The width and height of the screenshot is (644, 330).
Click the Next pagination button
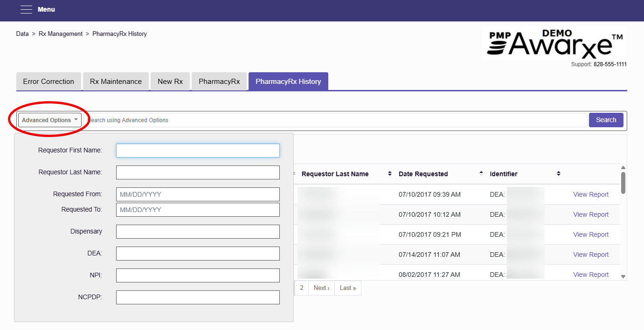pyautogui.click(x=322, y=288)
